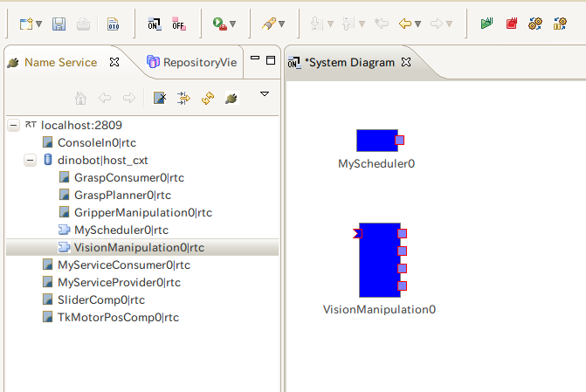The width and height of the screenshot is (586, 392).
Task: Collapse the localhost:2809 tree node
Action: (13, 126)
